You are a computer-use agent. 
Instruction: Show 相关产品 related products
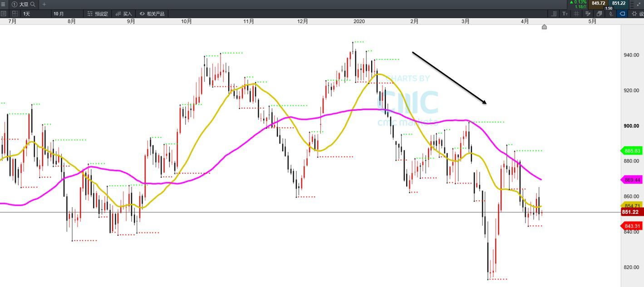[152, 14]
